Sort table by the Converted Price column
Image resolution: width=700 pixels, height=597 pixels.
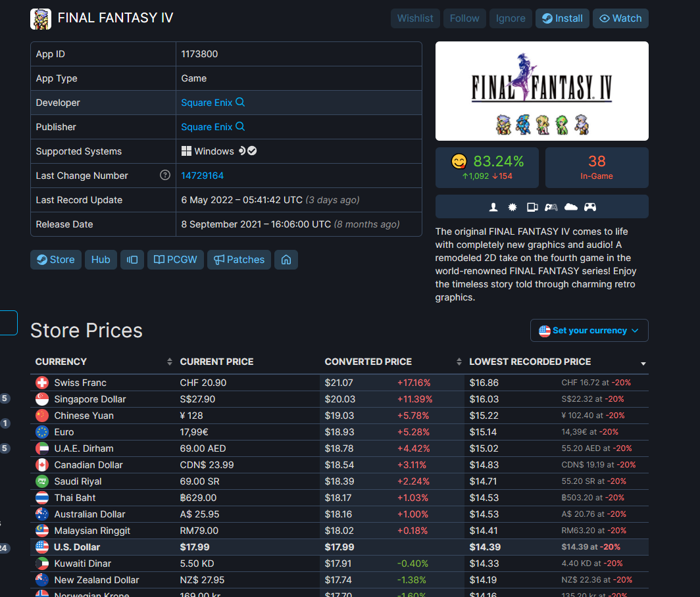(393, 362)
